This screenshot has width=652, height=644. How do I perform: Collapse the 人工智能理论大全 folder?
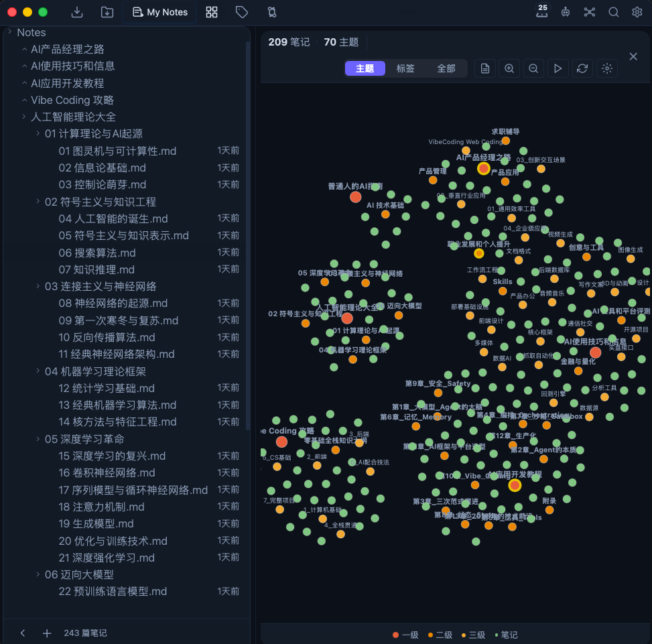pyautogui.click(x=24, y=117)
